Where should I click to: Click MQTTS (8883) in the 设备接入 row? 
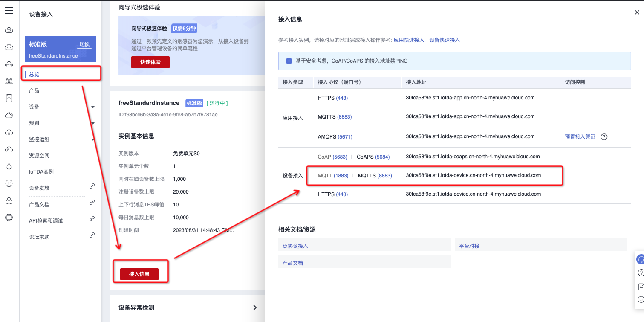[375, 176]
